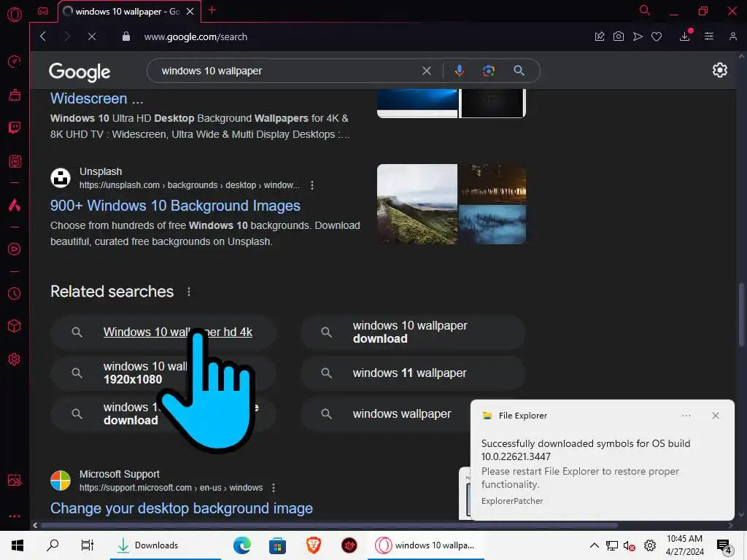Open the sidebar wallpapers picture icon

point(15,480)
